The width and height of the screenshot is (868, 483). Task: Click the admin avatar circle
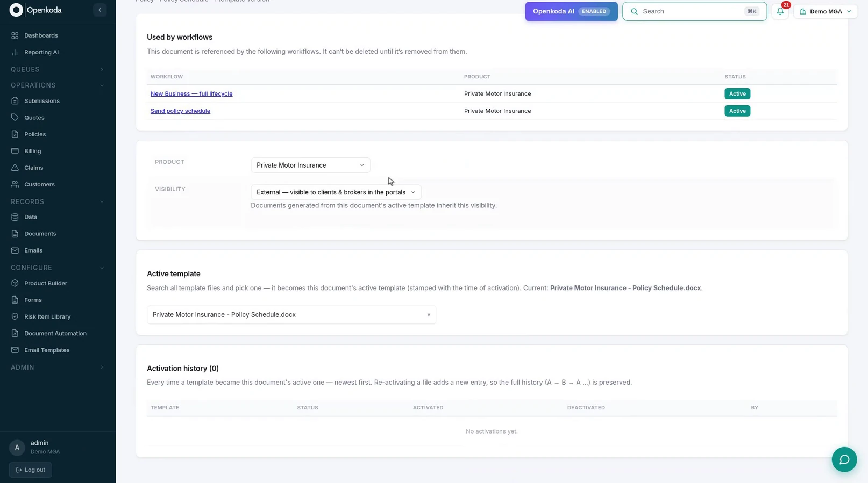coord(17,447)
